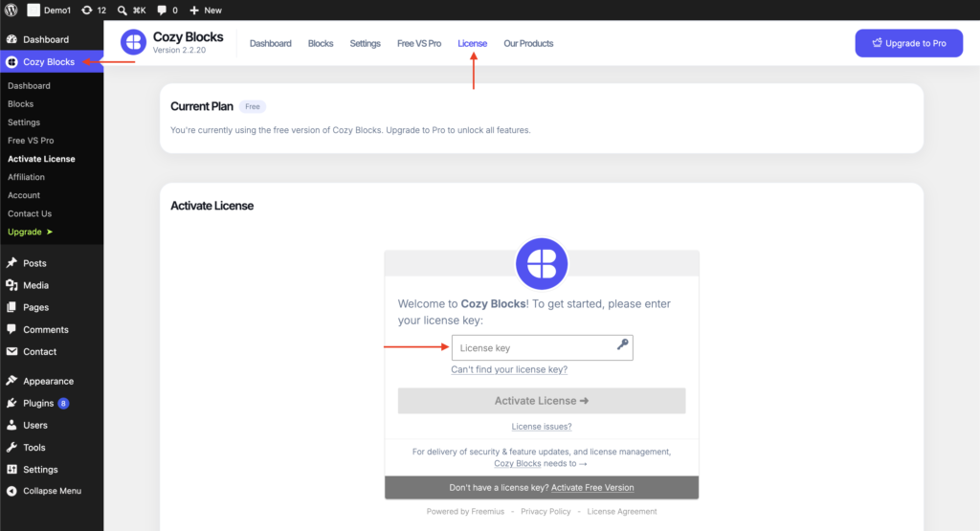Click the Version 2.2.20 text
The height and width of the screenshot is (531, 980).
pos(179,50)
